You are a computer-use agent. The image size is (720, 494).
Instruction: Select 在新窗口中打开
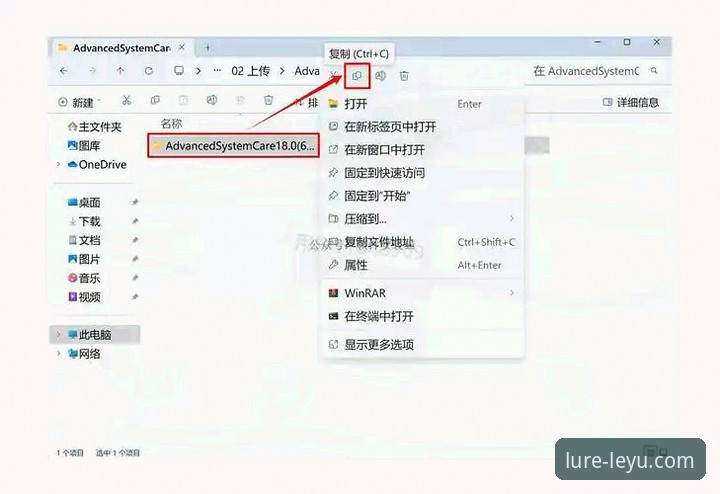pos(423,150)
